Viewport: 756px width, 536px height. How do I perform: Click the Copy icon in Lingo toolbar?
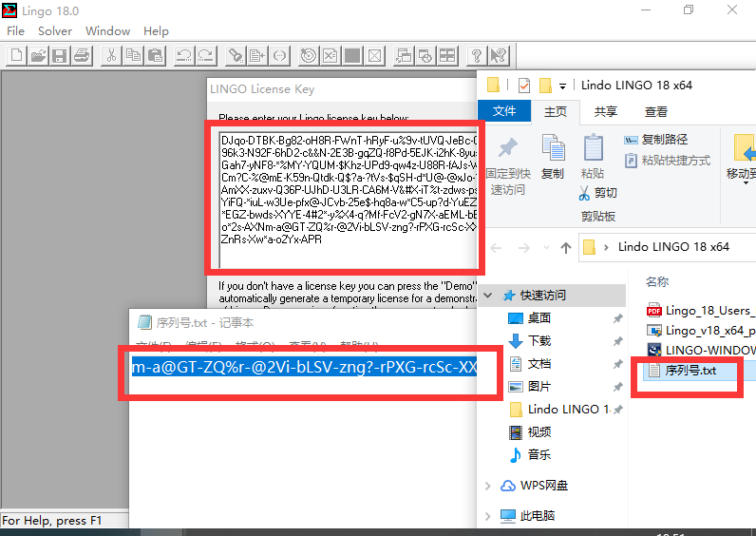pyautogui.click(x=133, y=55)
